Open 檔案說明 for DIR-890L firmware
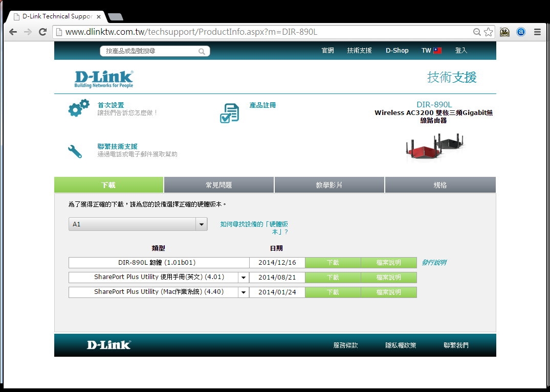550x392 pixels. click(389, 263)
